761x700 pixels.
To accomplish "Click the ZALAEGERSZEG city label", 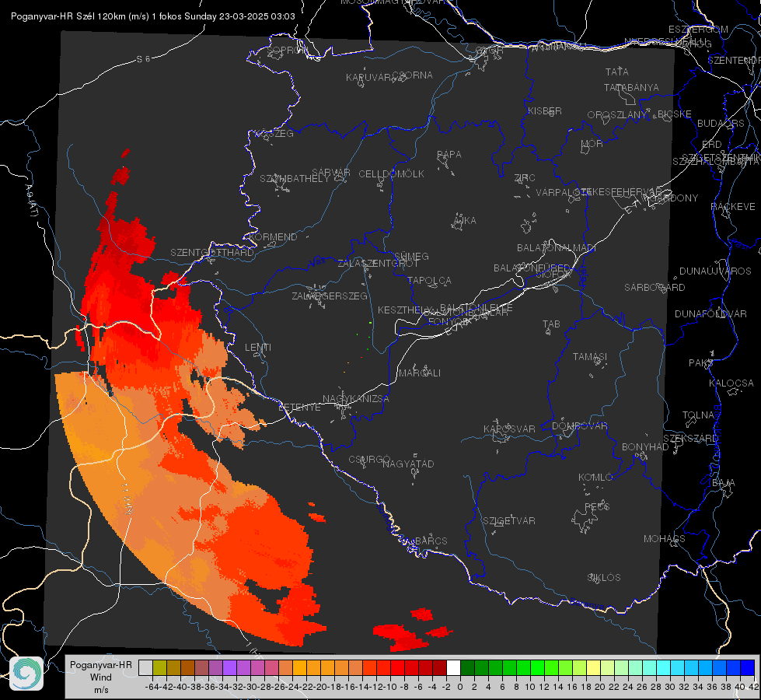I will (x=329, y=296).
